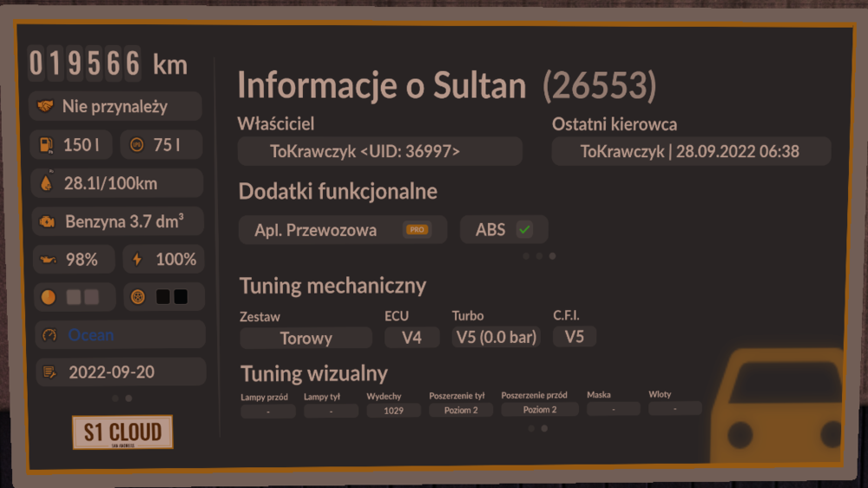Click the Turbo V5 (0.0 bar) value
Screen dimensions: 868x488
(x=496, y=337)
